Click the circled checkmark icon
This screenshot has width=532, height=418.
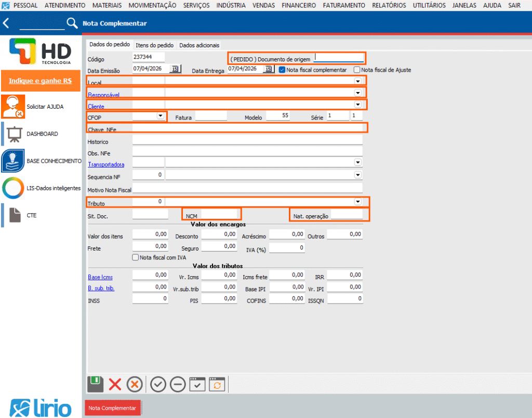(x=158, y=385)
